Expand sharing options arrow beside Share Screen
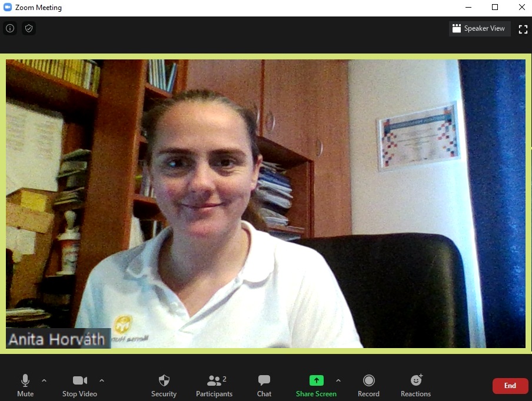Screen dimensions: 532x401 (x=338, y=380)
